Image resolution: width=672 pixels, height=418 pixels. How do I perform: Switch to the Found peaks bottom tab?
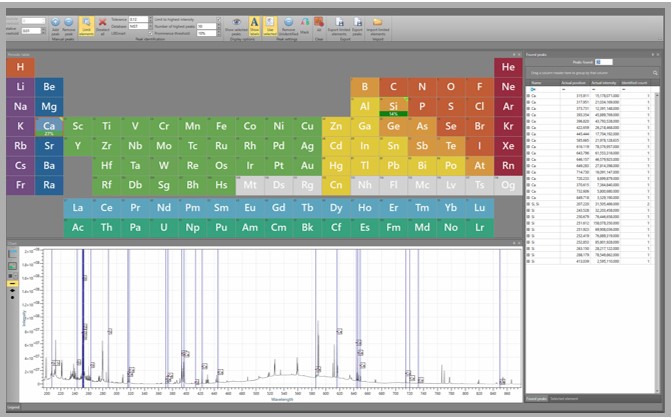point(537,399)
